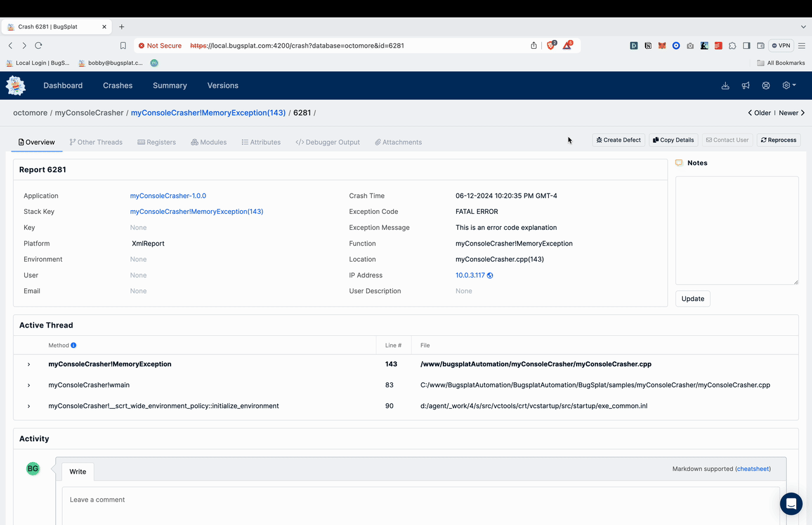Image resolution: width=812 pixels, height=525 pixels.
Task: Expand the myConsoleCrasher!wmain stack frame
Action: click(29, 385)
